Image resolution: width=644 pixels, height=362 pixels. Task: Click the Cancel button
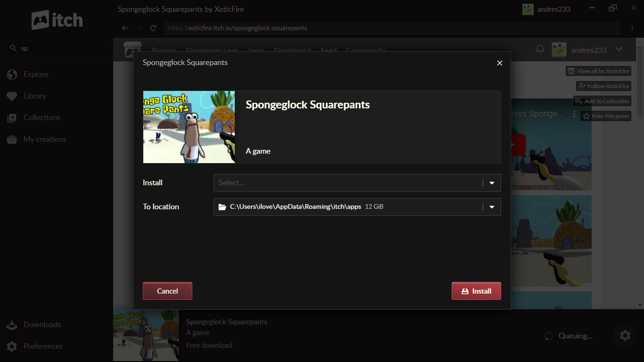167,291
